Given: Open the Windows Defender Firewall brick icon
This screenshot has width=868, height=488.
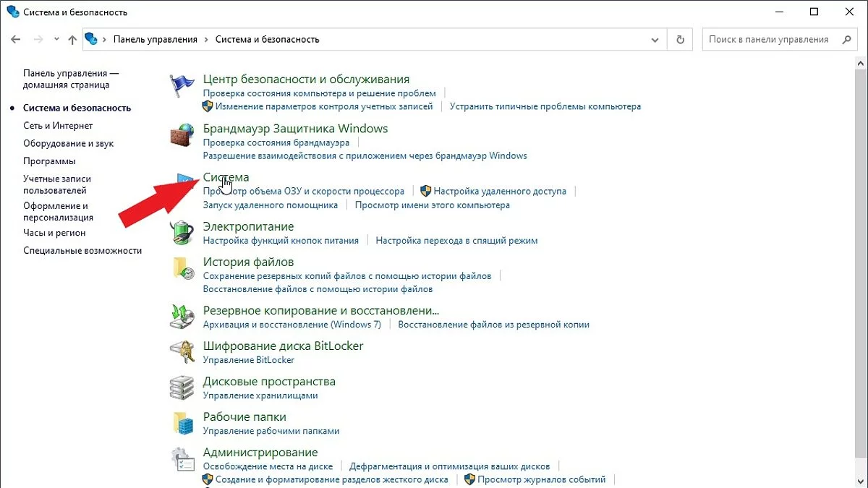Looking at the screenshot, I should point(182,135).
